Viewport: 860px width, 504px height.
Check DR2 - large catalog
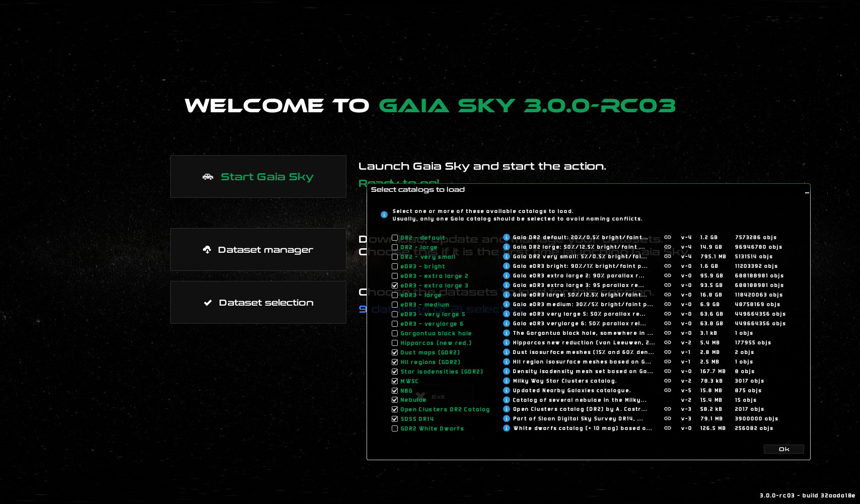coord(395,247)
